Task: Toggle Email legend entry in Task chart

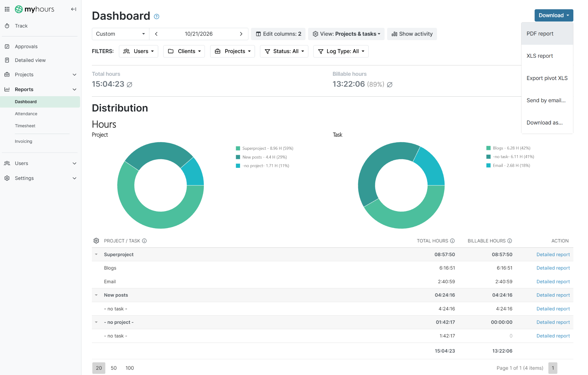Action: click(508, 165)
